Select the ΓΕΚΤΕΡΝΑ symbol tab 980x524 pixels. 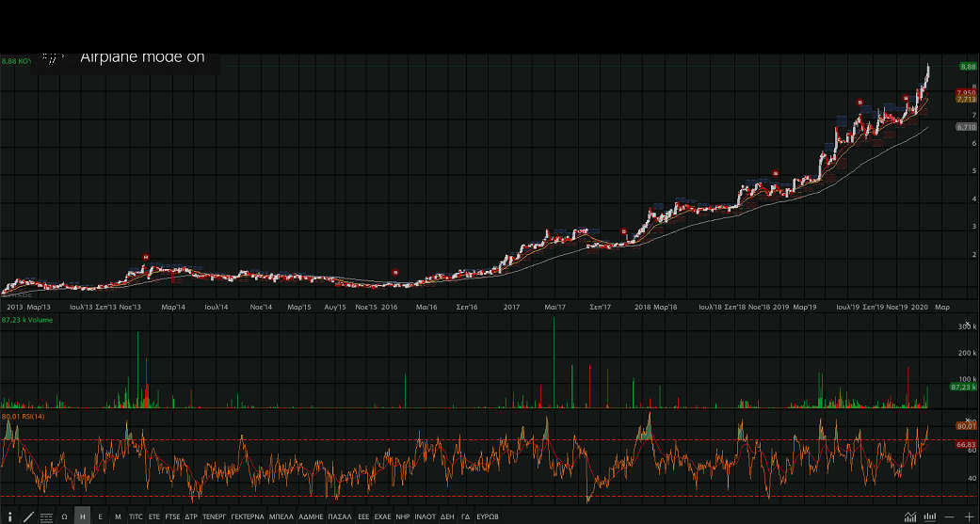247,516
